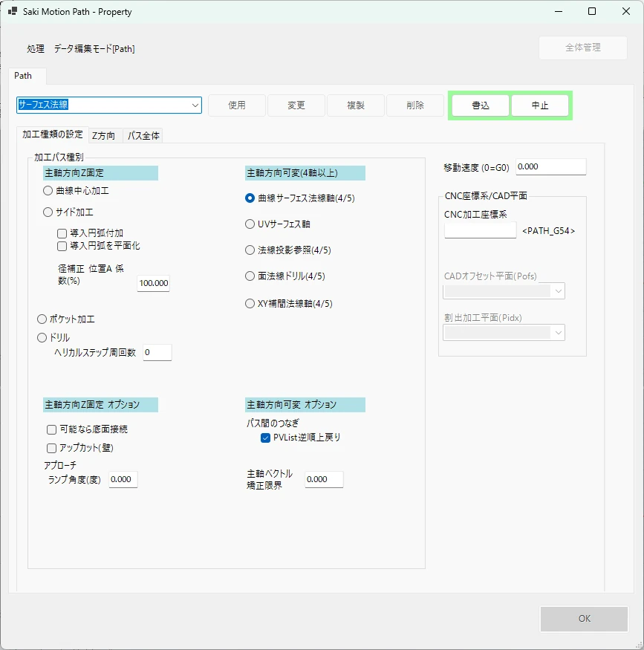Close the Saki Motion Path window

tap(626, 11)
